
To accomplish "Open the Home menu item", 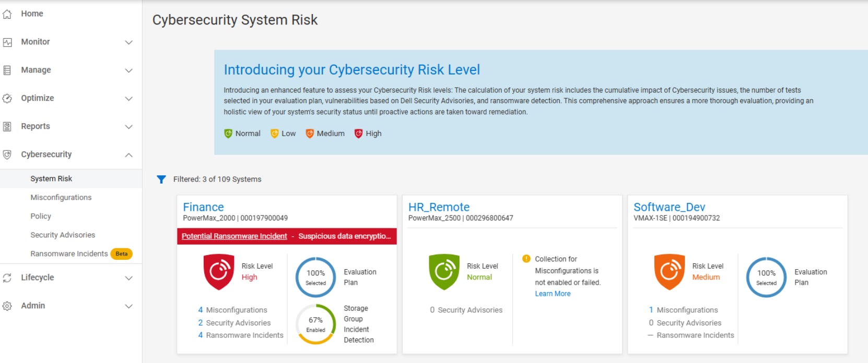I will (x=71, y=14).
